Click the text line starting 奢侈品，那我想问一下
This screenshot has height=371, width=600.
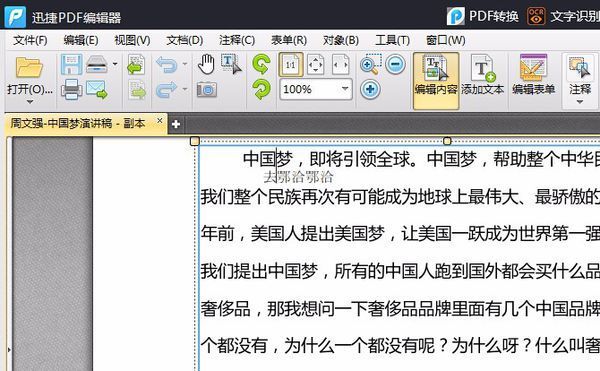(400, 309)
